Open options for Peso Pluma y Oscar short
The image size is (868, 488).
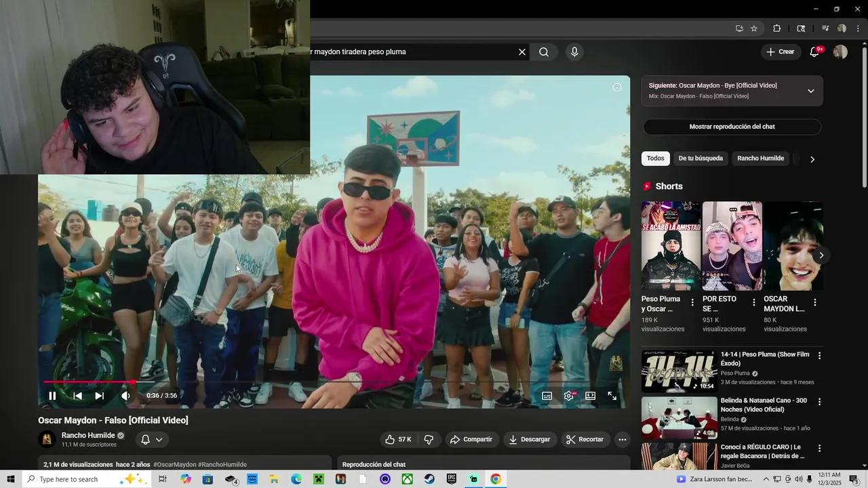coord(692,302)
